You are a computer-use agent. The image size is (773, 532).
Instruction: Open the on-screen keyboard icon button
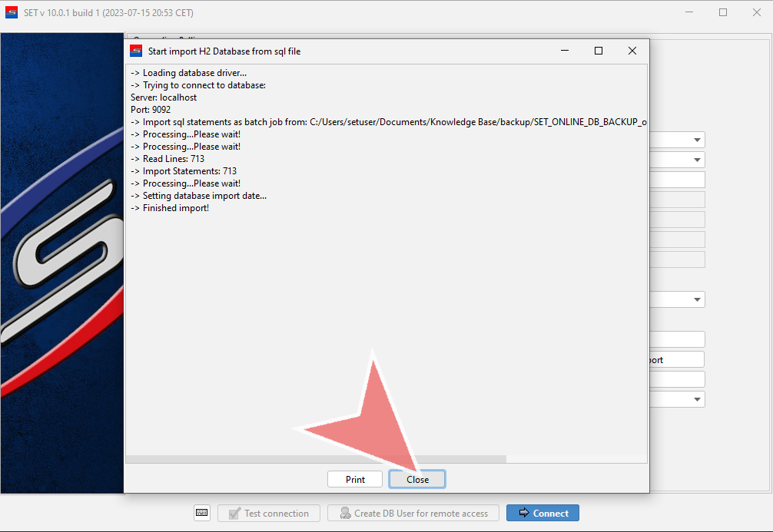tap(202, 513)
